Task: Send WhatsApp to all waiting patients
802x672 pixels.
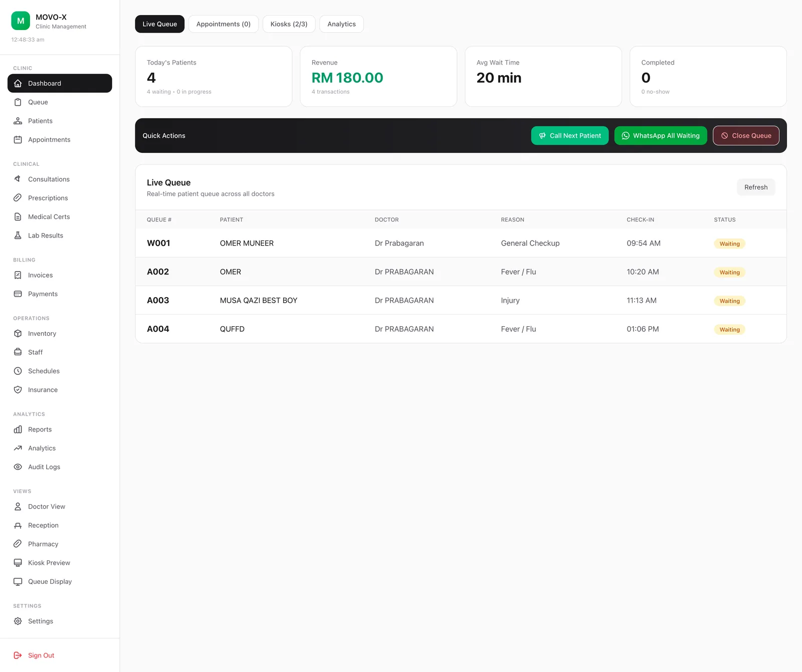Action: (x=661, y=136)
